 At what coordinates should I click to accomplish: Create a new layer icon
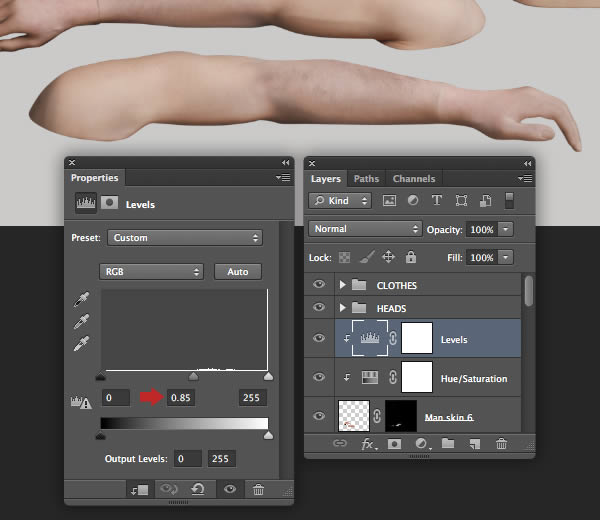[474, 444]
